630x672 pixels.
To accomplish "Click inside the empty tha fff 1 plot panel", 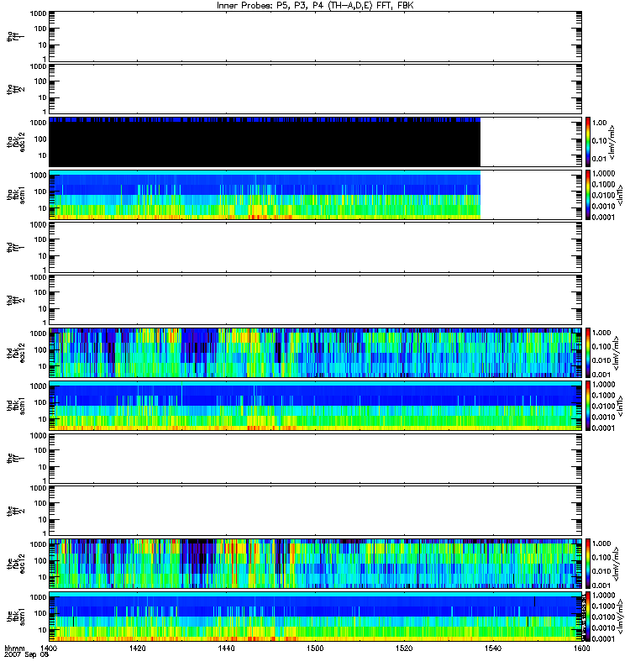I will click(315, 36).
